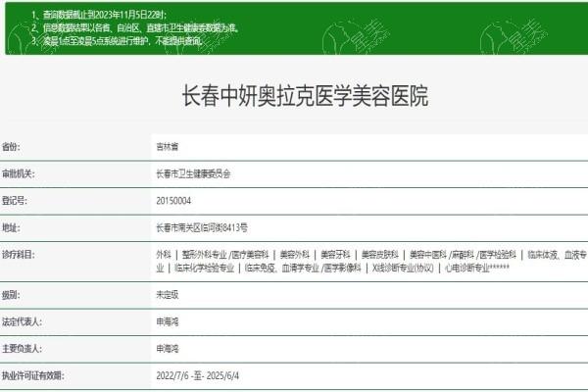The height and width of the screenshot is (392, 588).
Task: Select the 登记号 label
Action: click(x=15, y=201)
